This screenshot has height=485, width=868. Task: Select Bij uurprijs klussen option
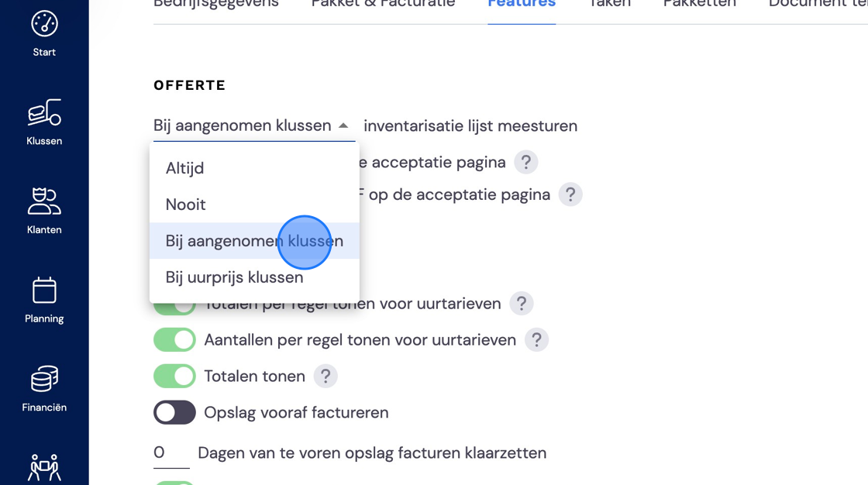click(254, 277)
